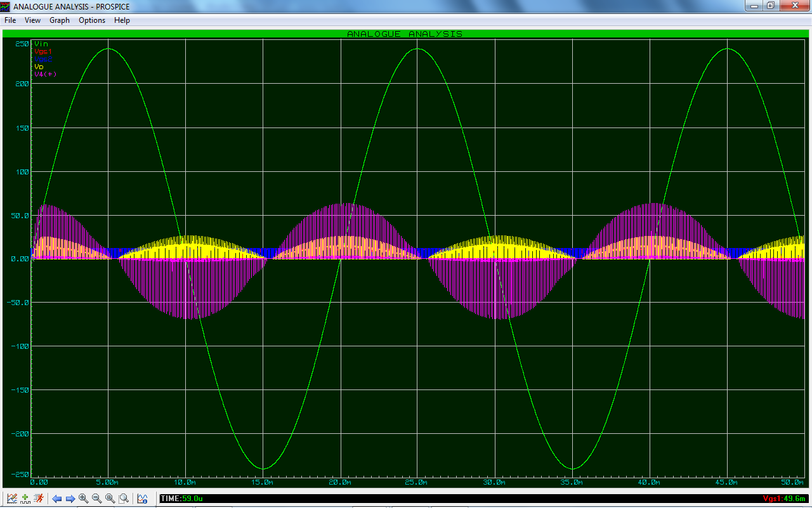Click the ANALOGUE ANALYSIS green title bar
The image size is (812, 510).
pyautogui.click(x=405, y=34)
